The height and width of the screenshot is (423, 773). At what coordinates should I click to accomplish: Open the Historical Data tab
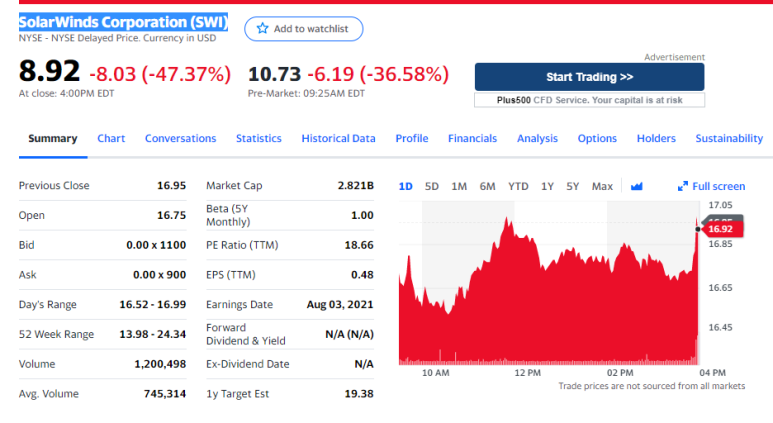[x=339, y=139]
